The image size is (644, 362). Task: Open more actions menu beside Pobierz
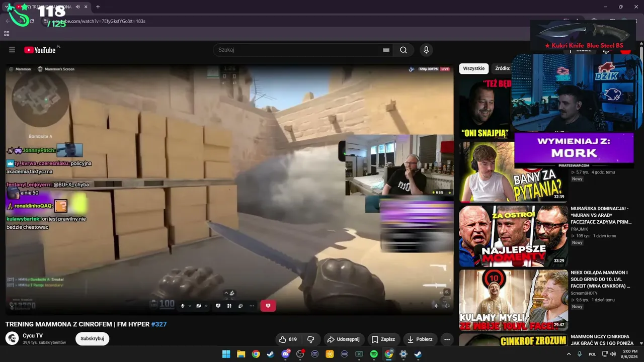click(447, 339)
